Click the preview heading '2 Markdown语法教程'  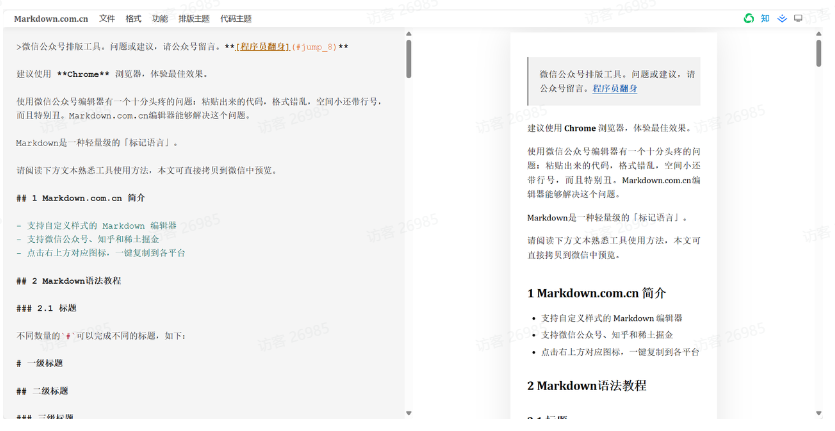[587, 386]
